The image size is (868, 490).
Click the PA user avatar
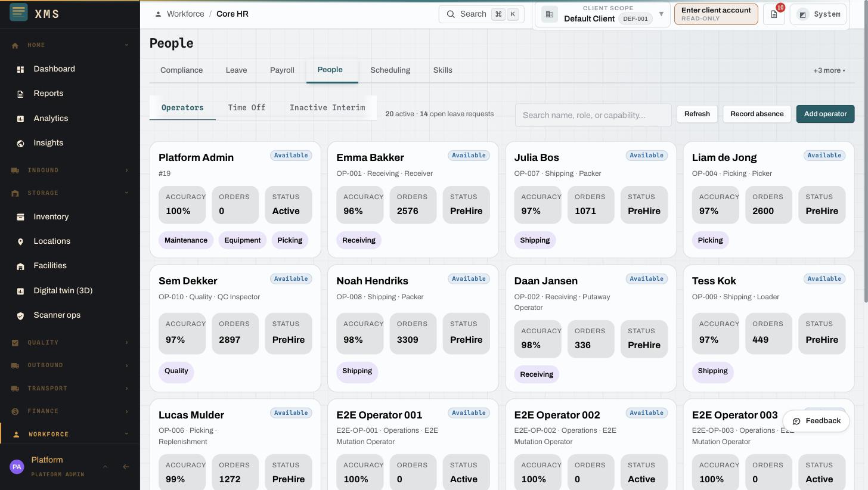17,467
